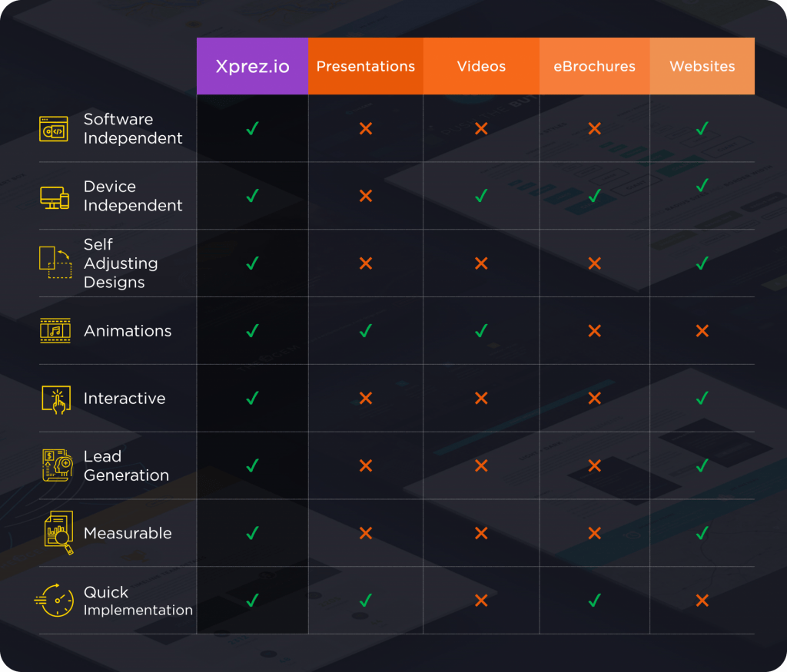
Task: Click Xprez.io checkmark for Interactive
Action: 252,398
